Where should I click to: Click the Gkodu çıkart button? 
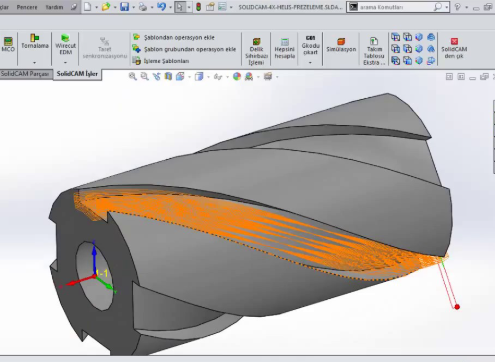(x=310, y=44)
